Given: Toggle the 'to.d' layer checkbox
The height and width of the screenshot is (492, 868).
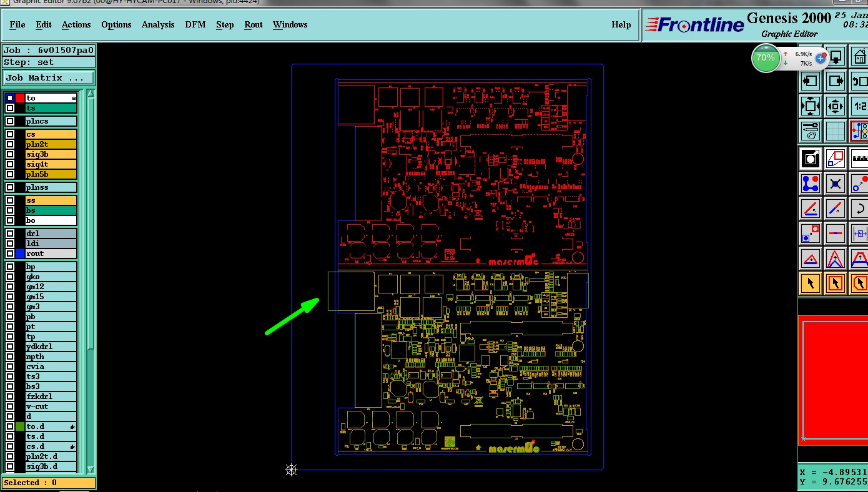Looking at the screenshot, I should click(x=10, y=426).
